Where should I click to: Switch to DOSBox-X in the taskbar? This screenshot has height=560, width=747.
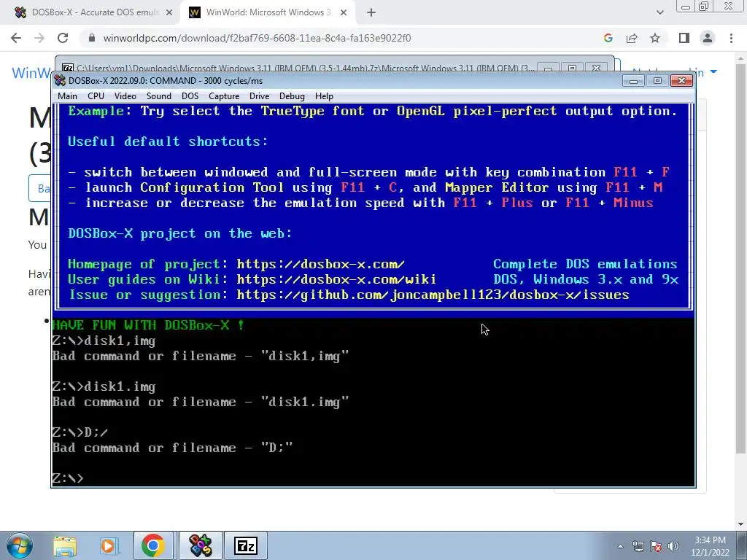(x=201, y=545)
